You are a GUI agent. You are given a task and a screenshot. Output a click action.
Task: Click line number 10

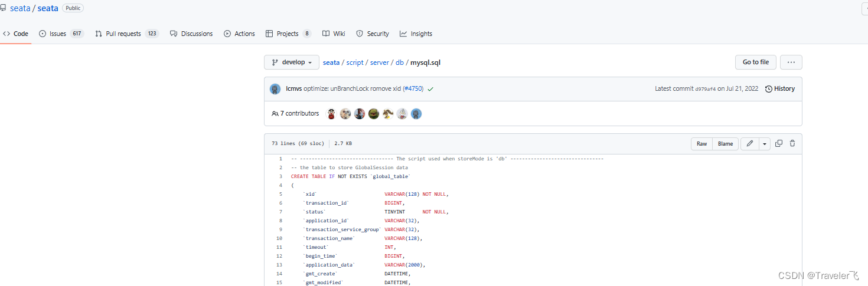pos(279,238)
